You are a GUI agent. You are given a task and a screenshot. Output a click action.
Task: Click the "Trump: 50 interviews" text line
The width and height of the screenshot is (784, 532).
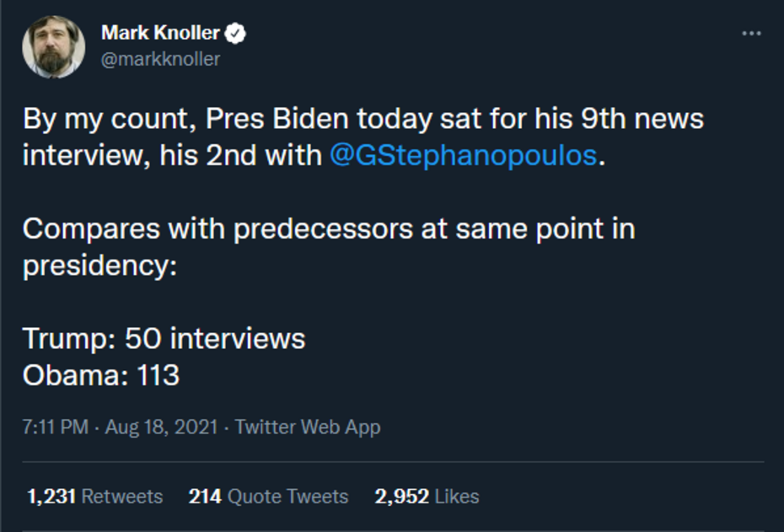[164, 338]
